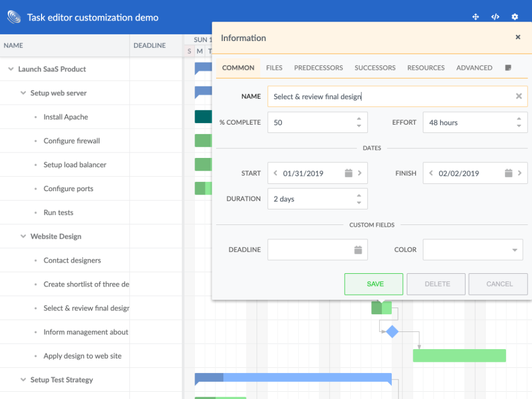Open the Notes tab icon
The image size is (532, 399).
point(508,68)
